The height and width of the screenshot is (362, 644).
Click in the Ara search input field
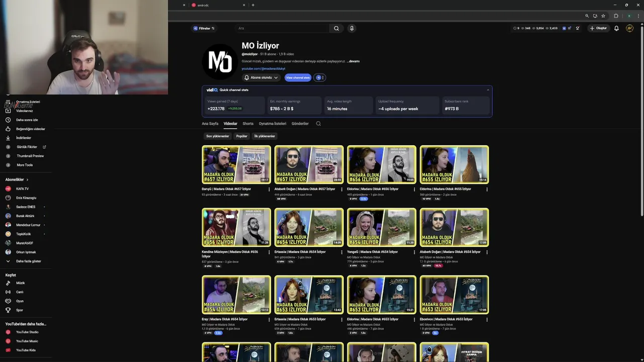282,28
